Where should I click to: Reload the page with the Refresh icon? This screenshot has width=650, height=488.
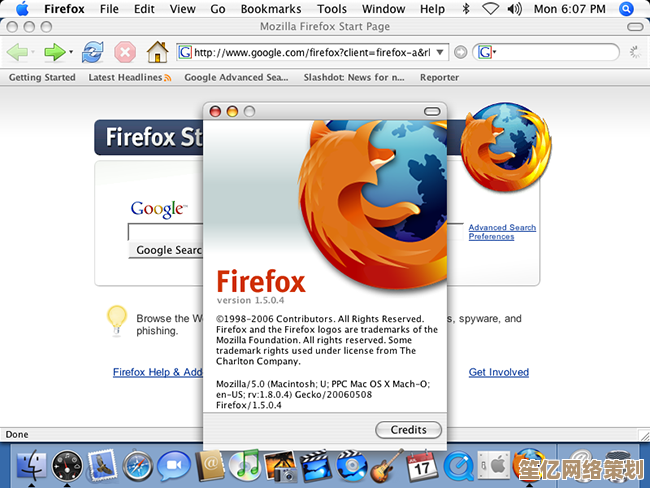92,52
